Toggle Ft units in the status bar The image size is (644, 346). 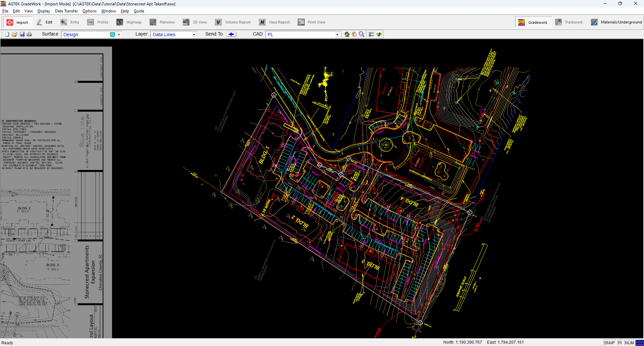[x=620, y=343]
